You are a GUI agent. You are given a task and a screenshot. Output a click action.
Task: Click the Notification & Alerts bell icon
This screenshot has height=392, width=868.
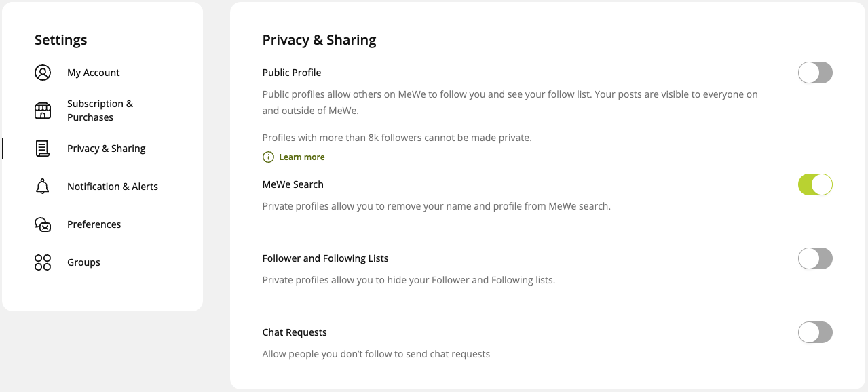tap(43, 187)
